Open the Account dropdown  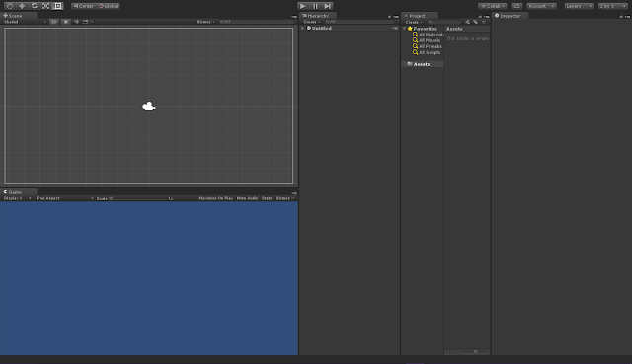[x=542, y=6]
